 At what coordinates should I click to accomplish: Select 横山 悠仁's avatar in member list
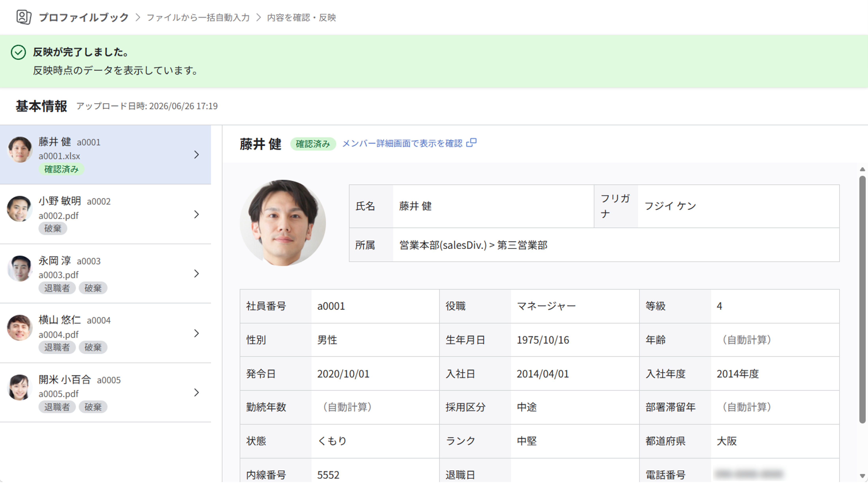[x=20, y=328]
